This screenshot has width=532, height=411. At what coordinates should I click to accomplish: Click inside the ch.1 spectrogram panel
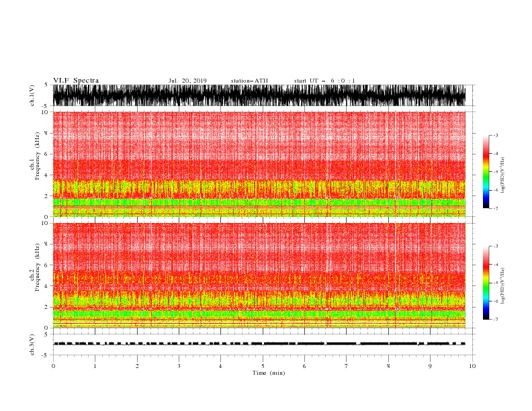[259, 164]
